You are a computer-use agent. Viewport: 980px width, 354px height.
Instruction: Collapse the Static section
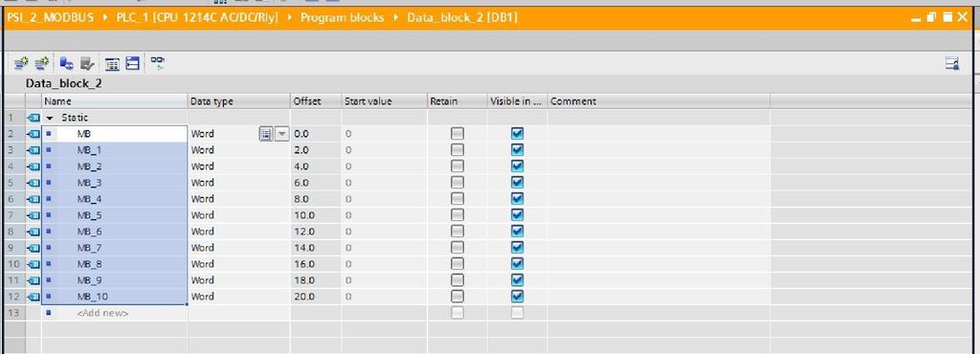pos(51,118)
